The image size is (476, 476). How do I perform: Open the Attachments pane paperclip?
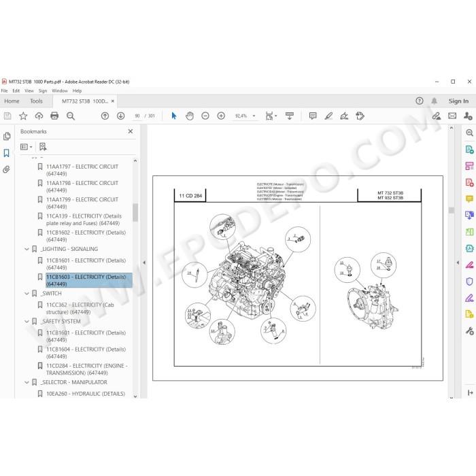pos(6,169)
